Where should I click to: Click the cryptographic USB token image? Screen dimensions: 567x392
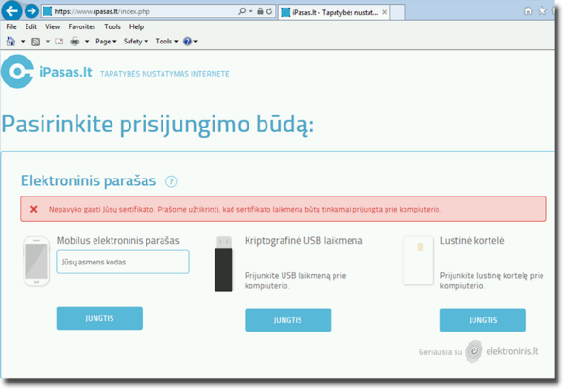pos(224,264)
